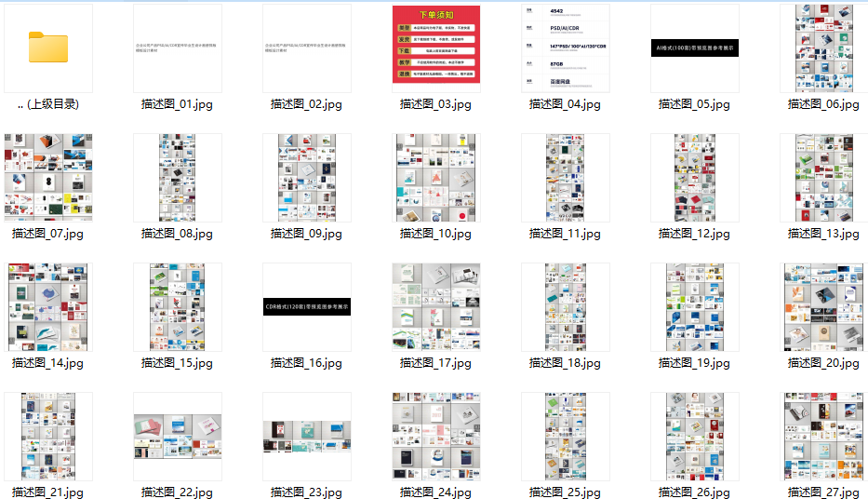Select the file label 描述图_02.jpg

point(306,104)
